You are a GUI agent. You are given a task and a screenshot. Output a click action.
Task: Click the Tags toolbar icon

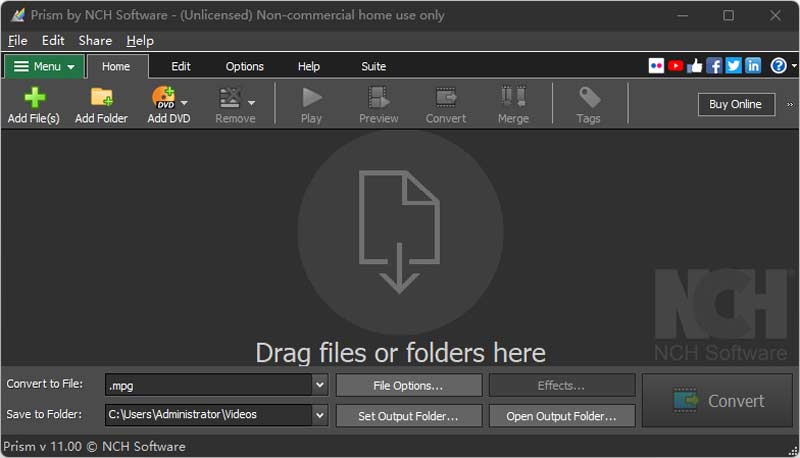pyautogui.click(x=589, y=97)
